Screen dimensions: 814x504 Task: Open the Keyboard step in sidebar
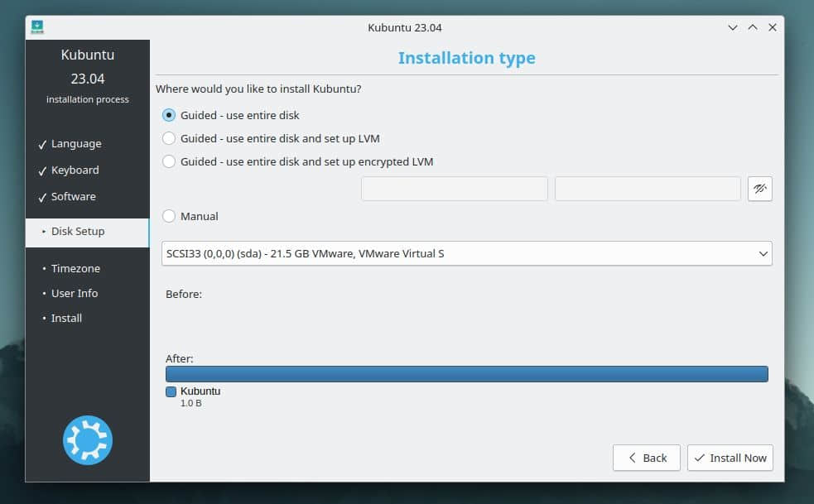[x=75, y=170]
